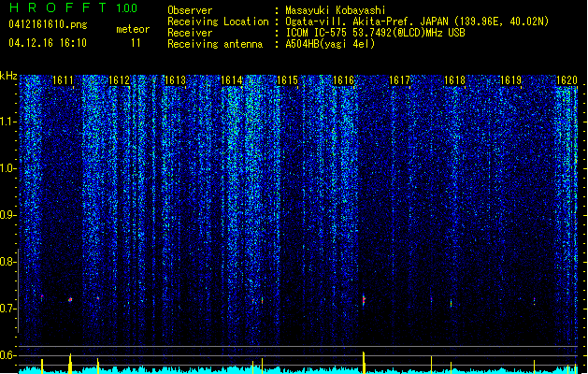The width and height of the screenshot is (588, 374).
Task: Click the bright meteor echo under 1611
Action: pos(70,299)
